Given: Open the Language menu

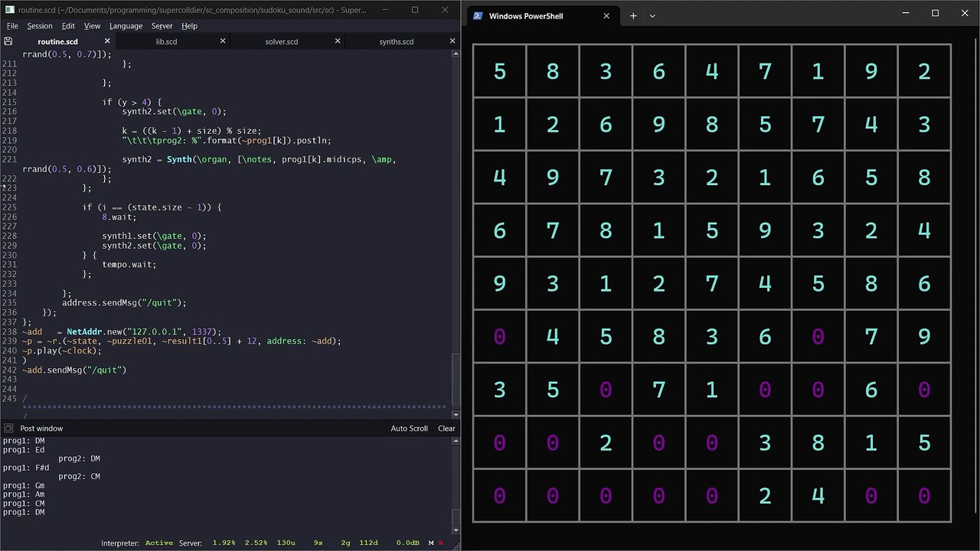Looking at the screenshot, I should (x=126, y=26).
